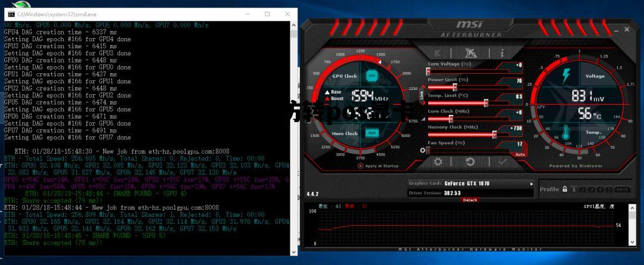The image size is (644, 265).
Task: Toggle the profile lock padlock
Action: click(x=565, y=189)
